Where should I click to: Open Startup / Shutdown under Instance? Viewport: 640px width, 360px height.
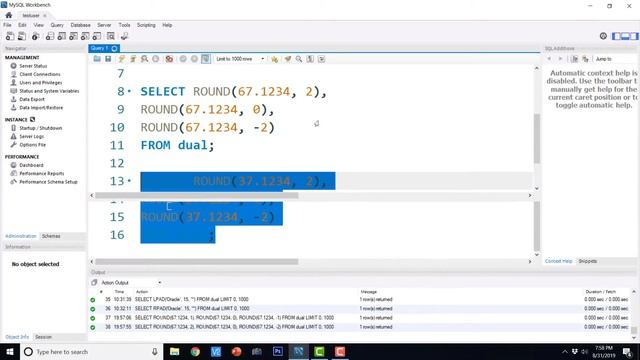(x=40, y=128)
